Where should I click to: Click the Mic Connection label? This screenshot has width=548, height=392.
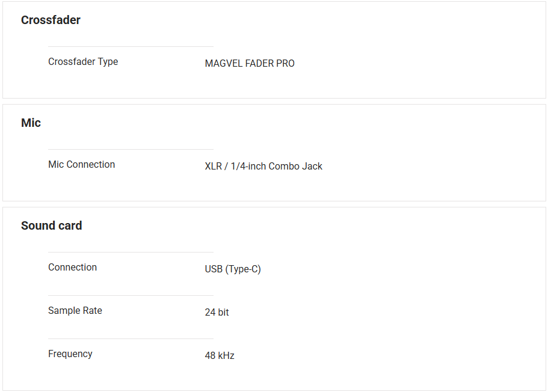click(81, 164)
